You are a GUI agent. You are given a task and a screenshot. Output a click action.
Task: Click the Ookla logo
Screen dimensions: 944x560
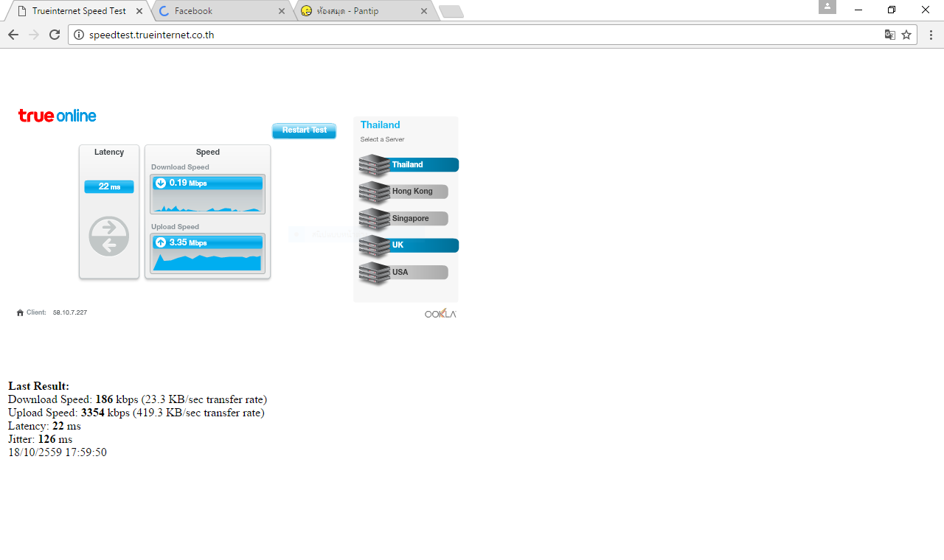[x=440, y=314]
